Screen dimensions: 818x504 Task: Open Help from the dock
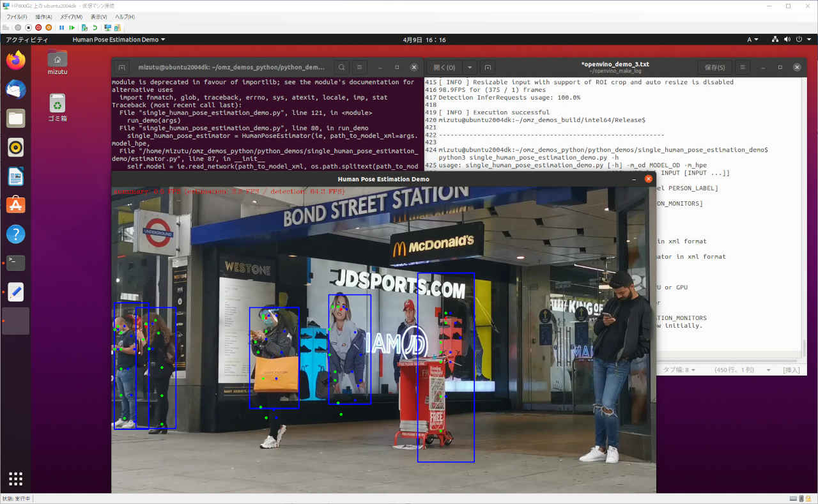pos(16,234)
